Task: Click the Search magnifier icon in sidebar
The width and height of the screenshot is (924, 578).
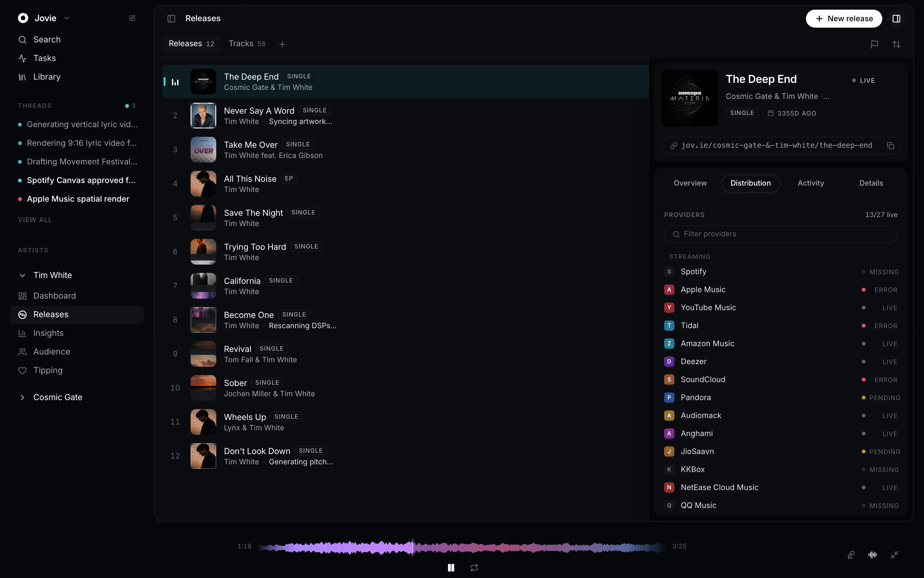Action: [22, 40]
